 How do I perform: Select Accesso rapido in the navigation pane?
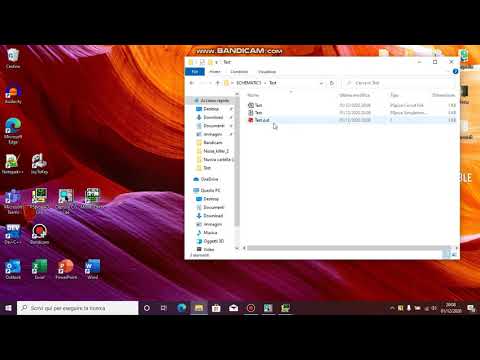click(x=211, y=100)
